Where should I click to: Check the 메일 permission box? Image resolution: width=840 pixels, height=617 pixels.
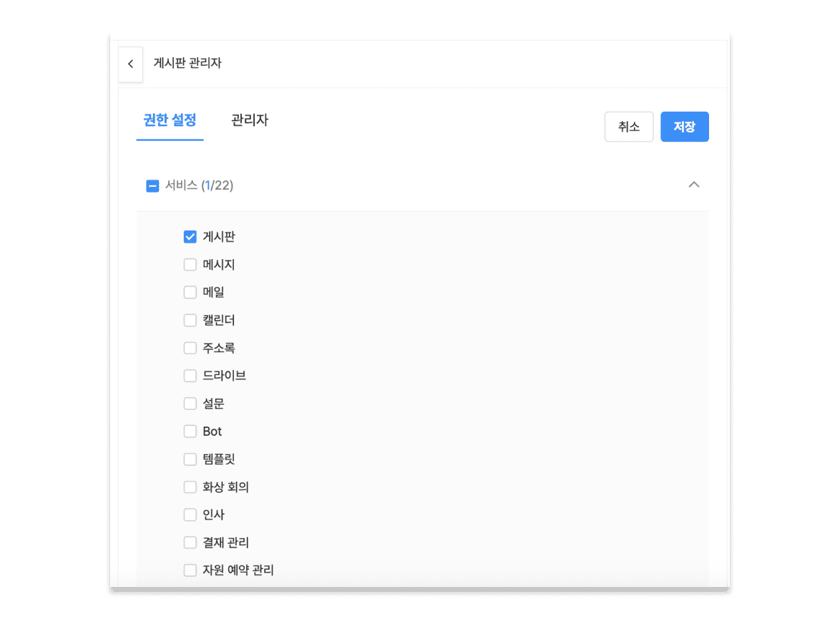click(x=190, y=293)
